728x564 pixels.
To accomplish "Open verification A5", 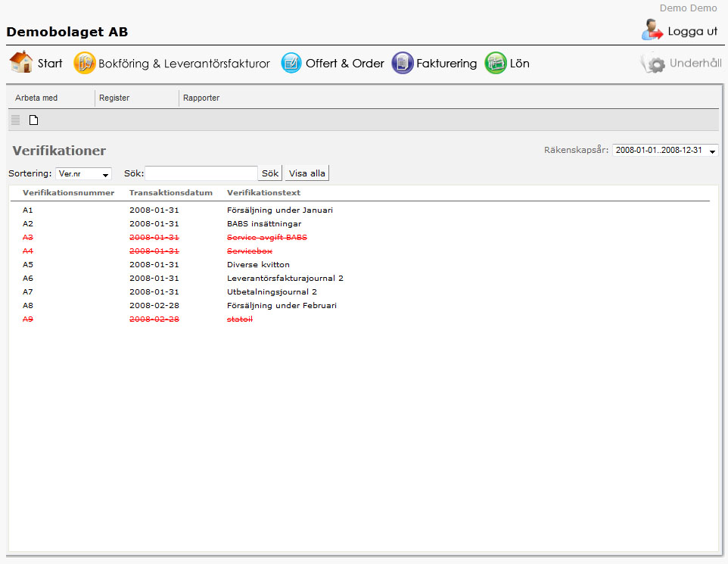I will point(28,265).
